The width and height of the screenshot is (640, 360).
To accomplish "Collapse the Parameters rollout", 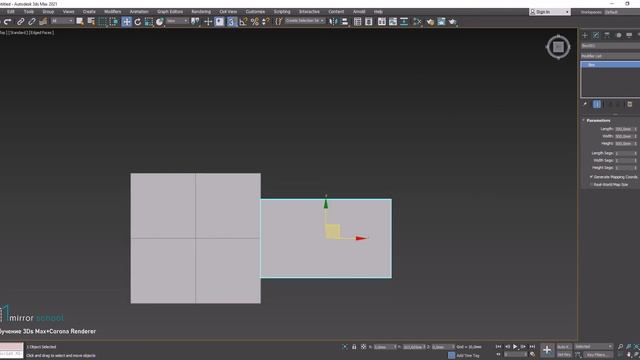I will tap(598, 120).
